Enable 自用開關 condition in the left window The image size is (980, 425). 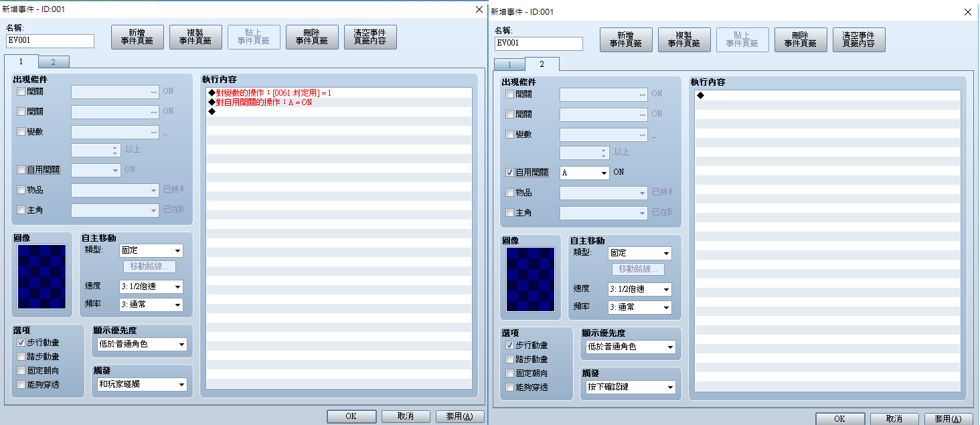tap(21, 170)
